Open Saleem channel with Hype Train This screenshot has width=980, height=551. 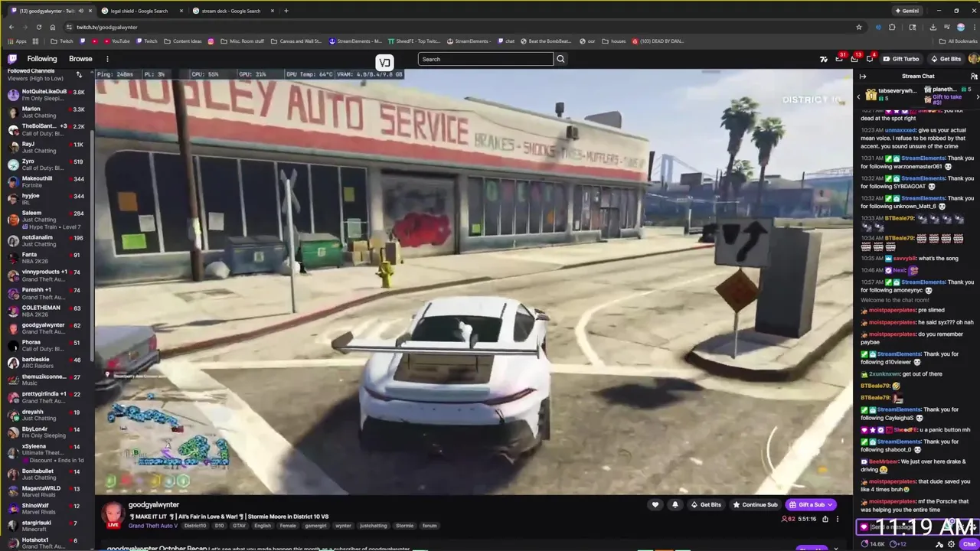click(46, 220)
